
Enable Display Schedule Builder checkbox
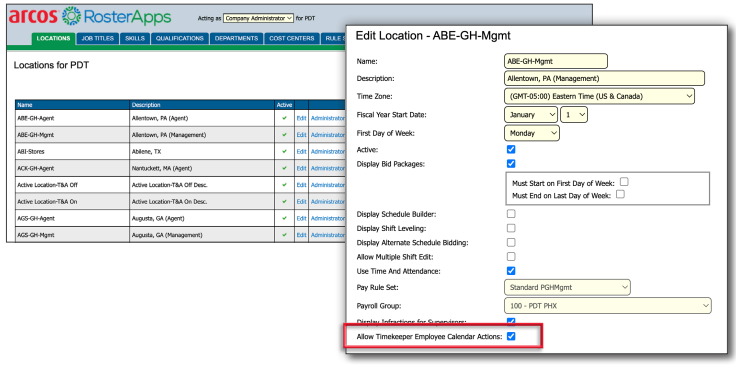point(511,214)
